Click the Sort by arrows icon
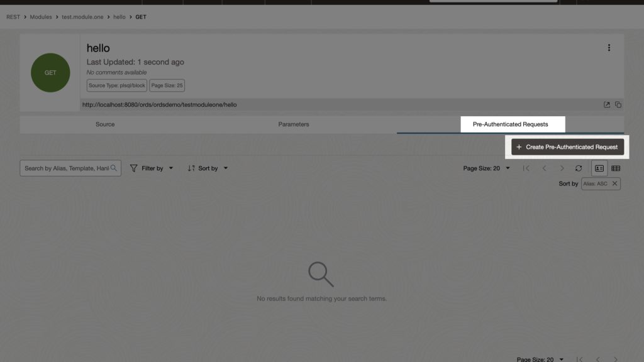Screen dimensions: 644x362 click(191, 168)
